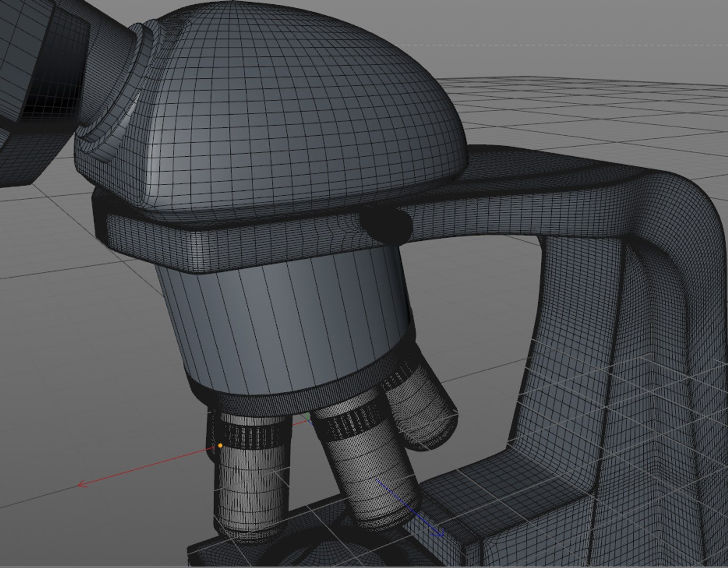
Task: Click the blue axis handle end
Action: click(x=440, y=533)
